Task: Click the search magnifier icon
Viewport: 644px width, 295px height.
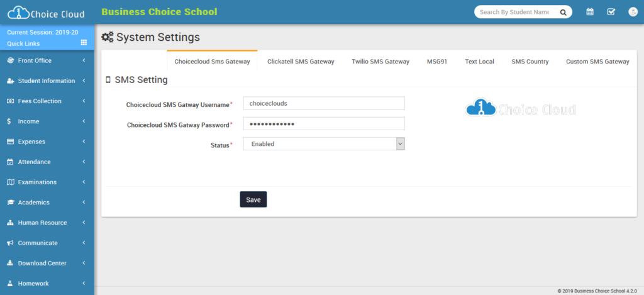Action: click(x=563, y=13)
